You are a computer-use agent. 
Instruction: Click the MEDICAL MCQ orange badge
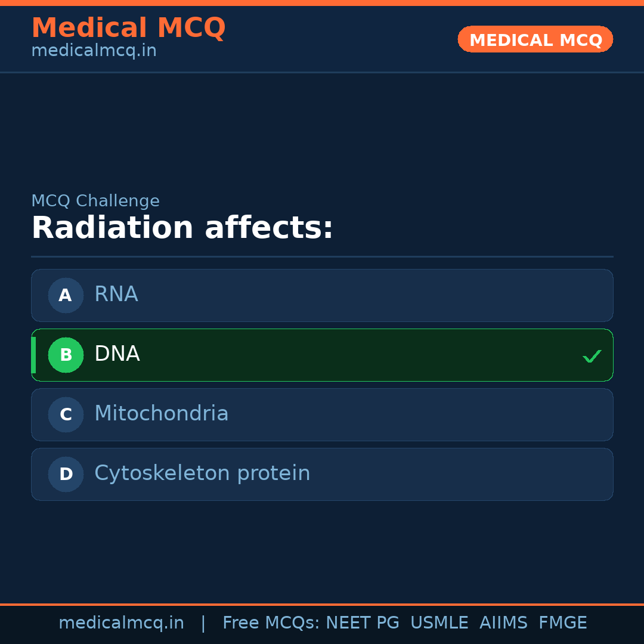coord(535,39)
